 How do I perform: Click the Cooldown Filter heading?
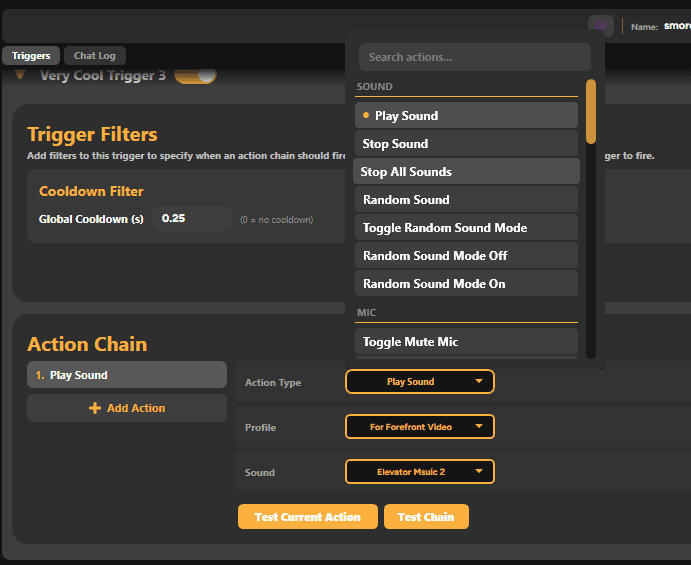(91, 191)
